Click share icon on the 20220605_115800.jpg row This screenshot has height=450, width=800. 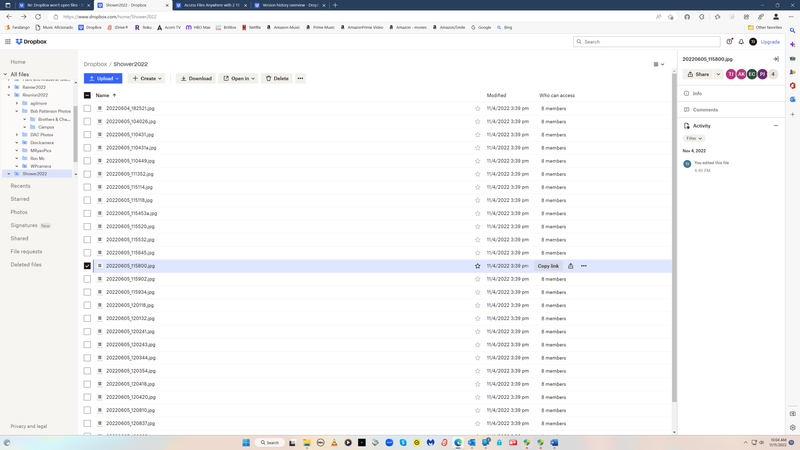click(570, 266)
